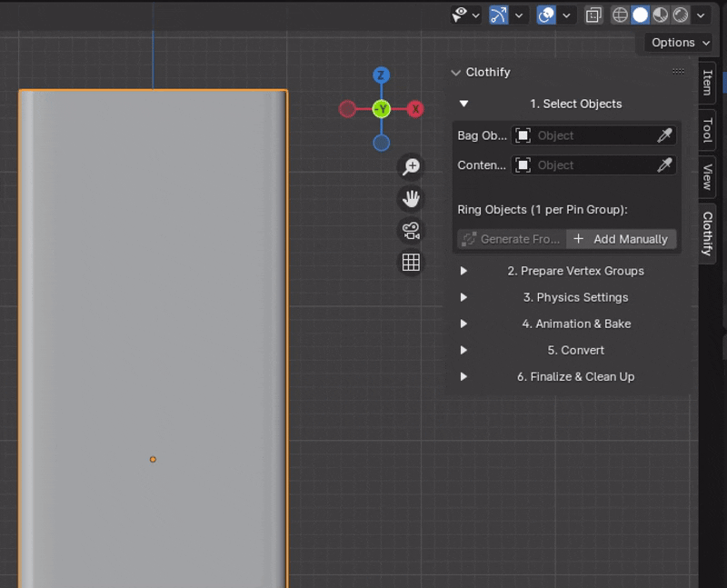This screenshot has width=727, height=588.
Task: Click the negative Z axis gizmo ball
Action: point(381,143)
